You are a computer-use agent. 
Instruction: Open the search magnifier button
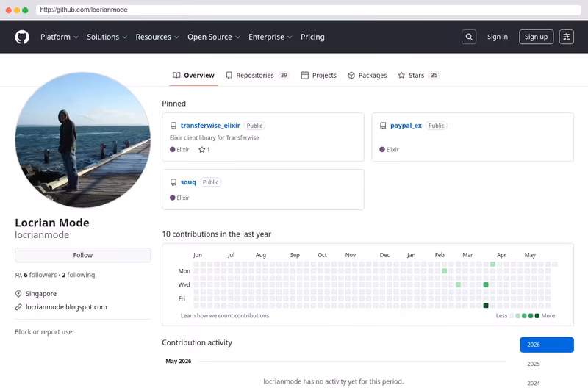[469, 37]
